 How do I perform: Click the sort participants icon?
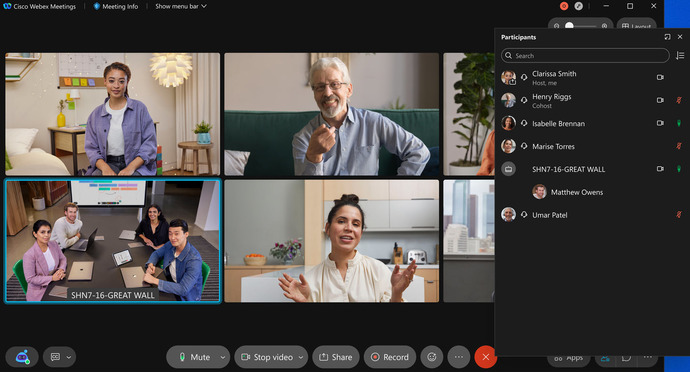pos(680,55)
